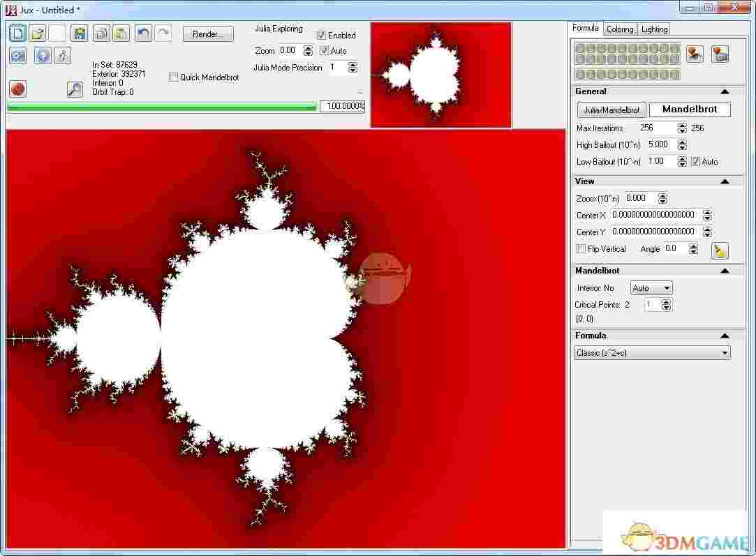Open the Classic z^2+c formula dropdown
This screenshot has width=756, height=556.
coord(651,352)
